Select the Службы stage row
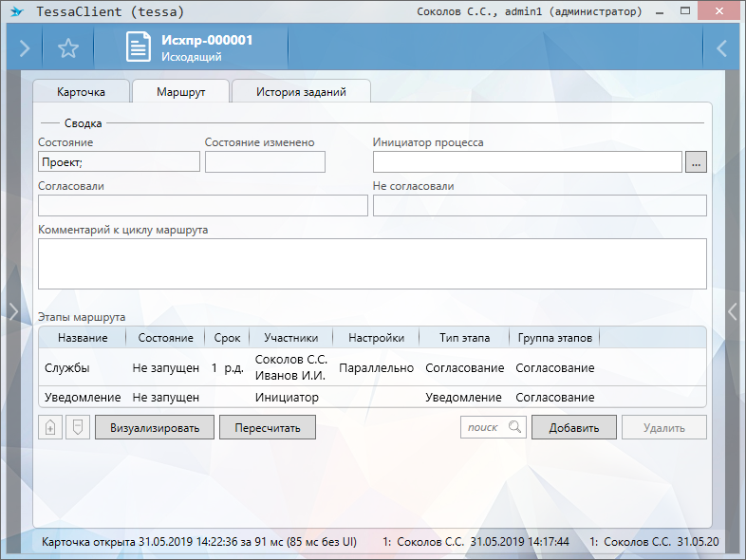The width and height of the screenshot is (746, 560). point(67,367)
